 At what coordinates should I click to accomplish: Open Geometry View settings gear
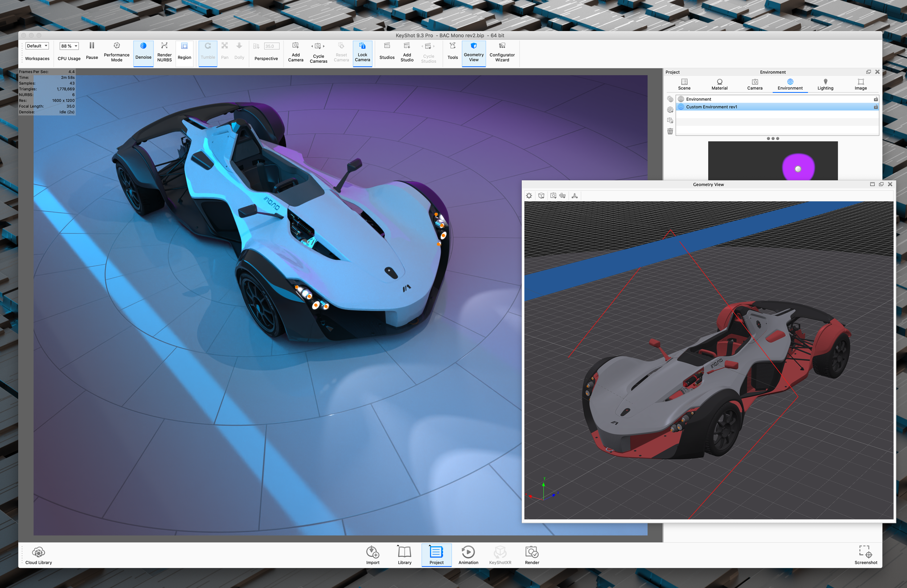pyautogui.click(x=529, y=196)
